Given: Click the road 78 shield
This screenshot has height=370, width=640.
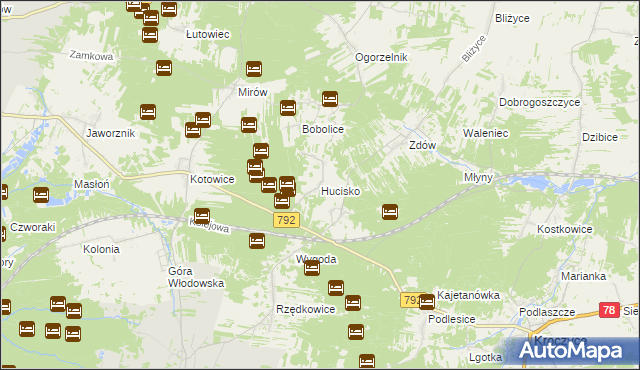Looking at the screenshot, I should pos(609,310).
